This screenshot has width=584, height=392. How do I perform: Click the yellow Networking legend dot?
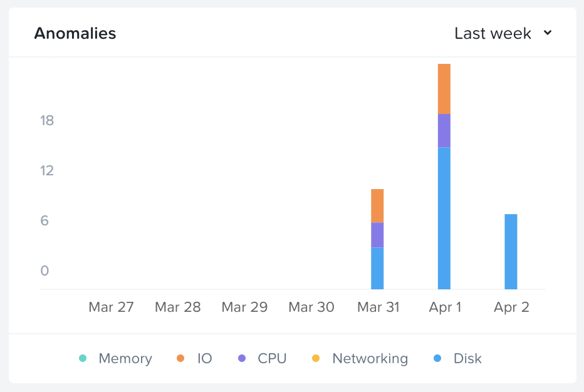(x=316, y=359)
